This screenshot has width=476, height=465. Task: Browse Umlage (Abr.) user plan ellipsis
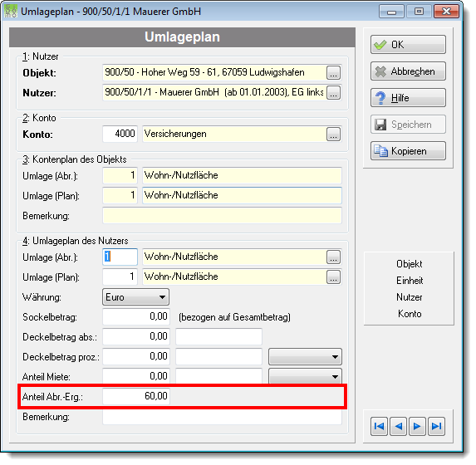333,257
